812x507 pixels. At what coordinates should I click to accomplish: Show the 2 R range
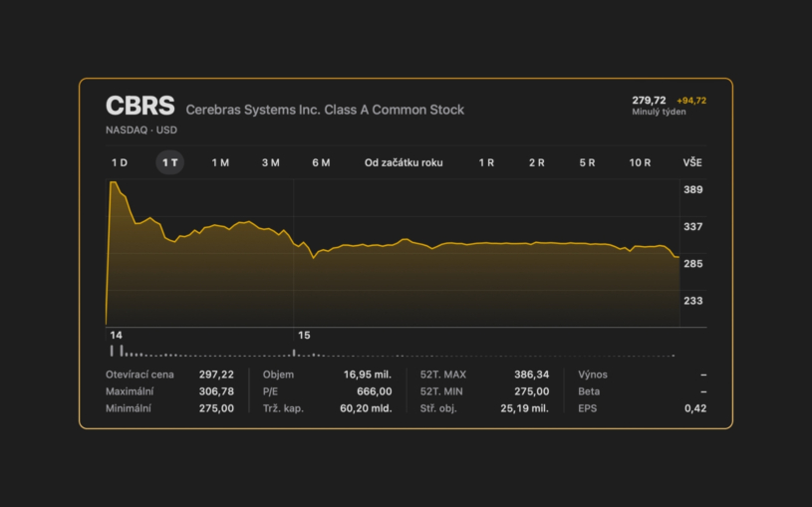click(536, 162)
